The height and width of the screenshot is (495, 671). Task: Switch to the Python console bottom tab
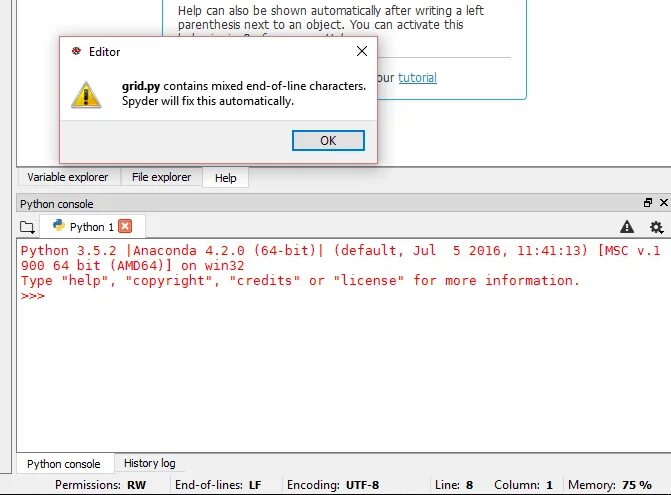pos(64,464)
